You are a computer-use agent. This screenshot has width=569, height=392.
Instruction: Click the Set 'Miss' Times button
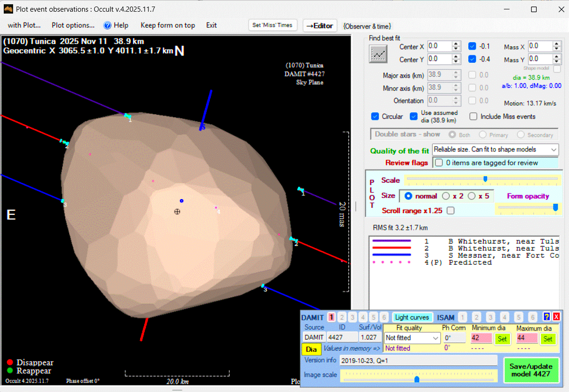tap(273, 25)
